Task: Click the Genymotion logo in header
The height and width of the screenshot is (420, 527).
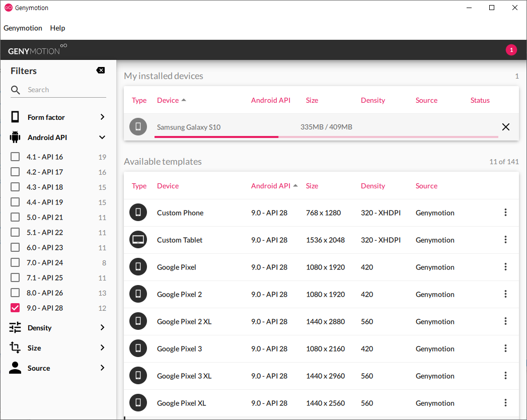Action: (37, 50)
